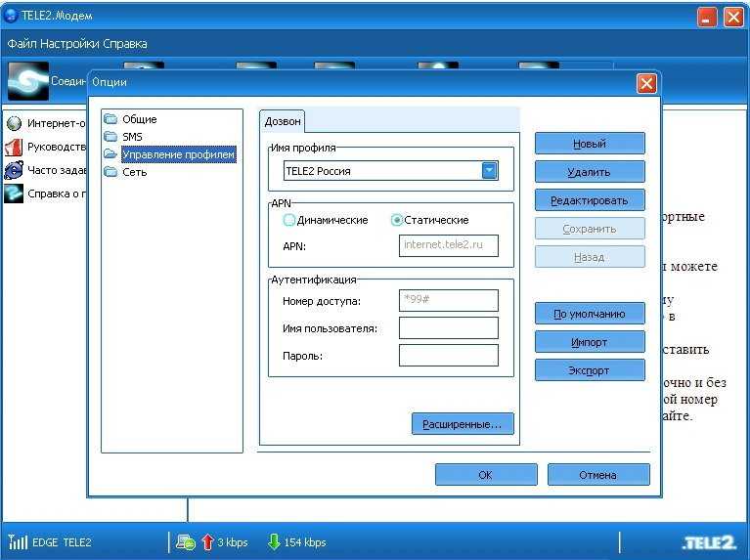Click the APN input field

449,245
